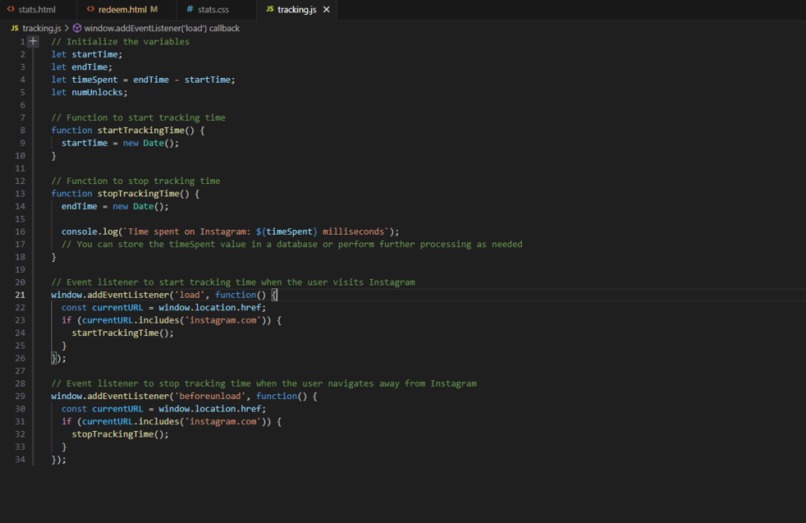Click addEventListener('load' on line 21
This screenshot has height=523, width=806.
click(x=127, y=295)
